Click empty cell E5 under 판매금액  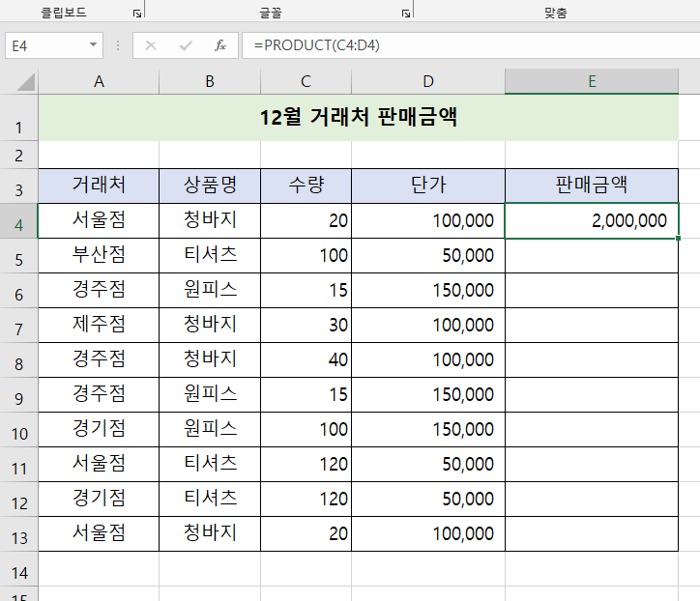pyautogui.click(x=592, y=256)
